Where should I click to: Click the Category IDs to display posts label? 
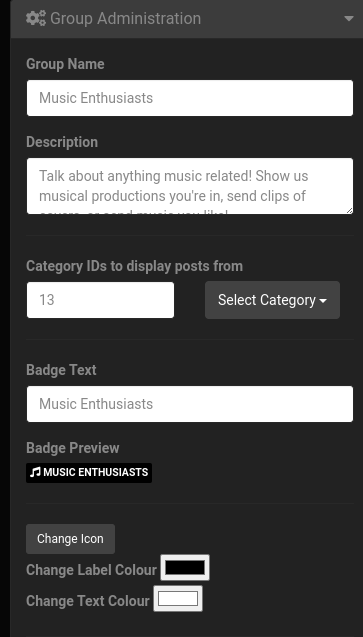(134, 266)
